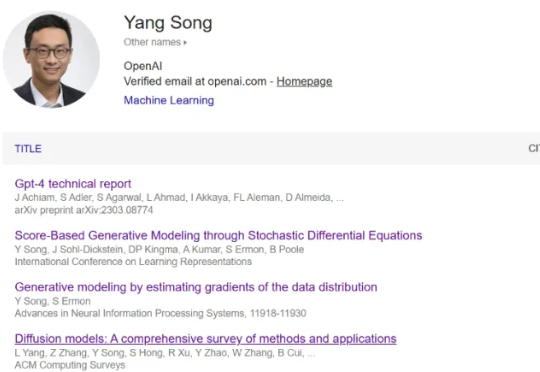Open the Gpt-4 technical report paper
The width and height of the screenshot is (540, 372).
tap(73, 184)
